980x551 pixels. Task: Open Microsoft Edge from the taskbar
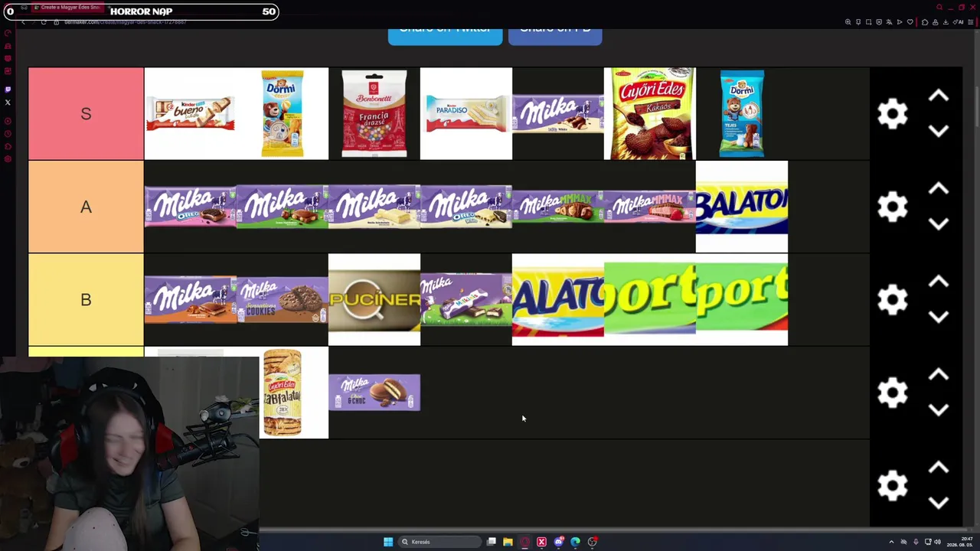[x=576, y=542]
